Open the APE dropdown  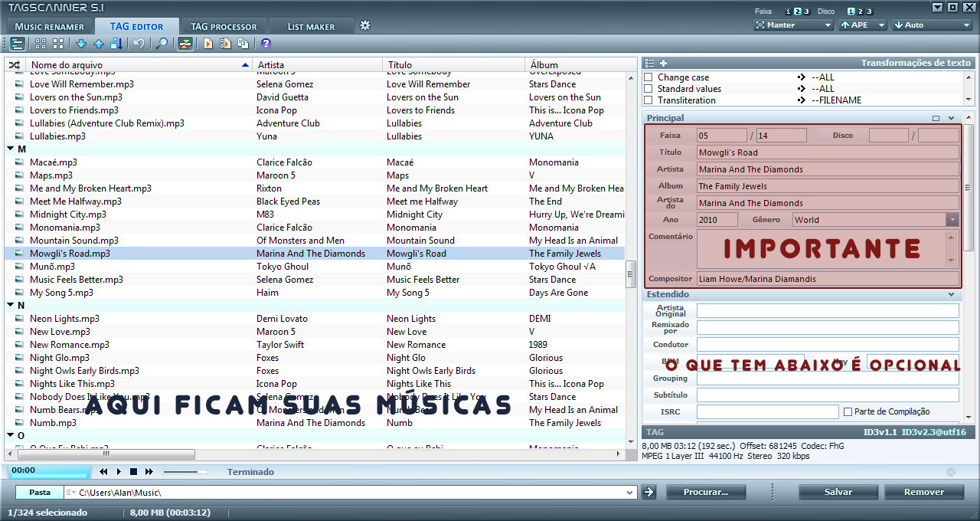point(863,25)
